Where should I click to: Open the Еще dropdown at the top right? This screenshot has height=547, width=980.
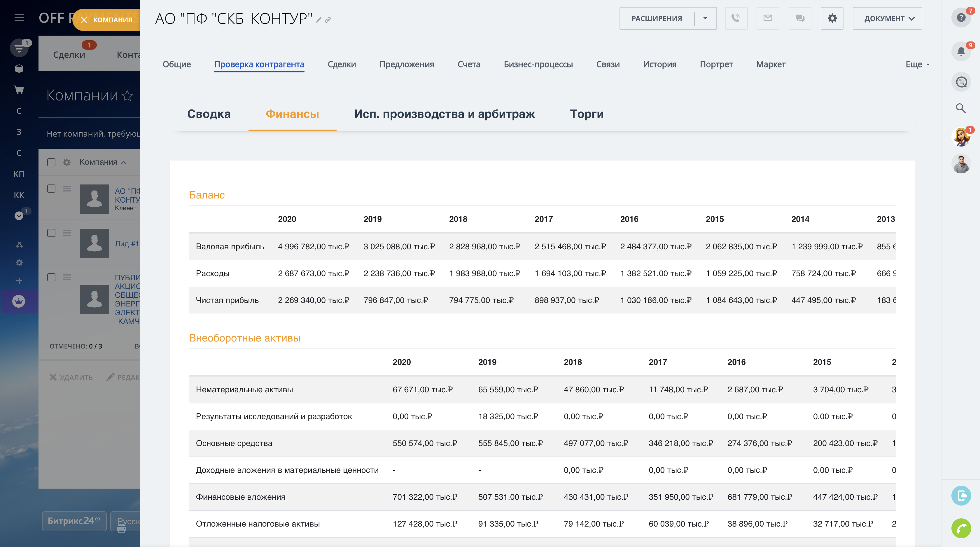(917, 64)
